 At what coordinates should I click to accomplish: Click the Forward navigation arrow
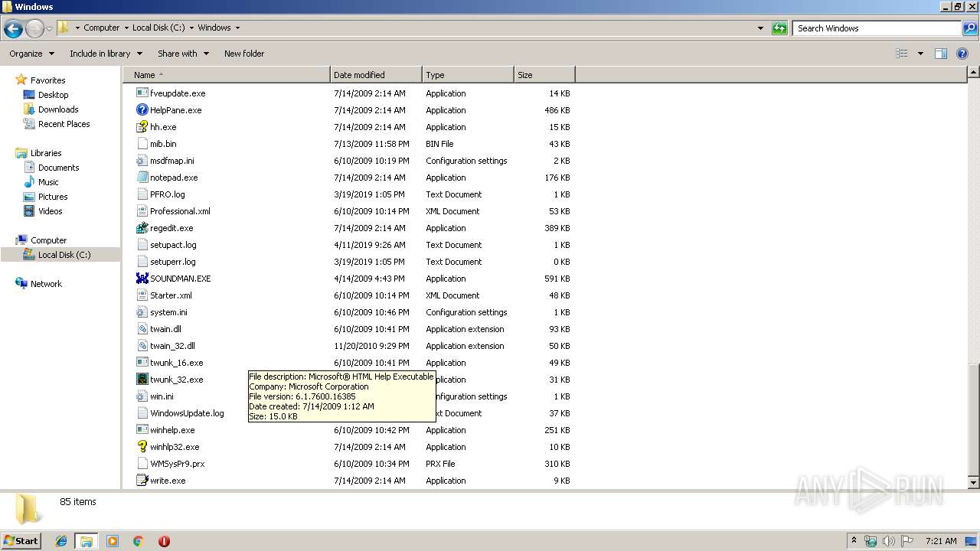click(34, 28)
